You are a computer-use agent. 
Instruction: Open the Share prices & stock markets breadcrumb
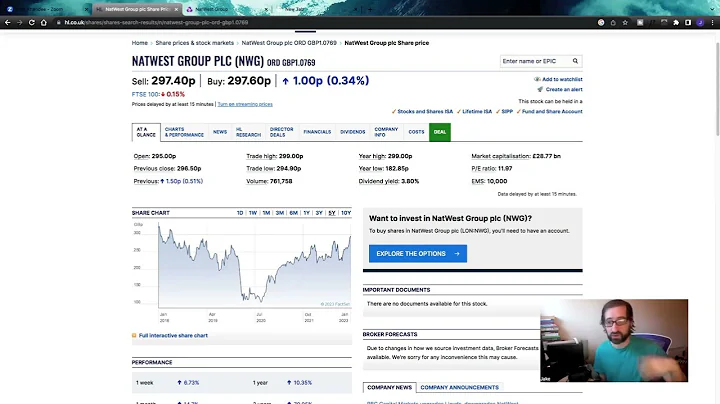coord(195,43)
